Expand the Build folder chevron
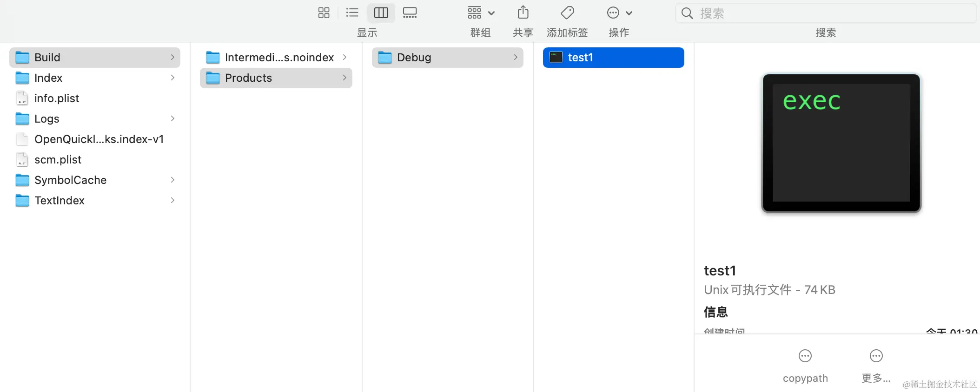980x392 pixels. (172, 57)
